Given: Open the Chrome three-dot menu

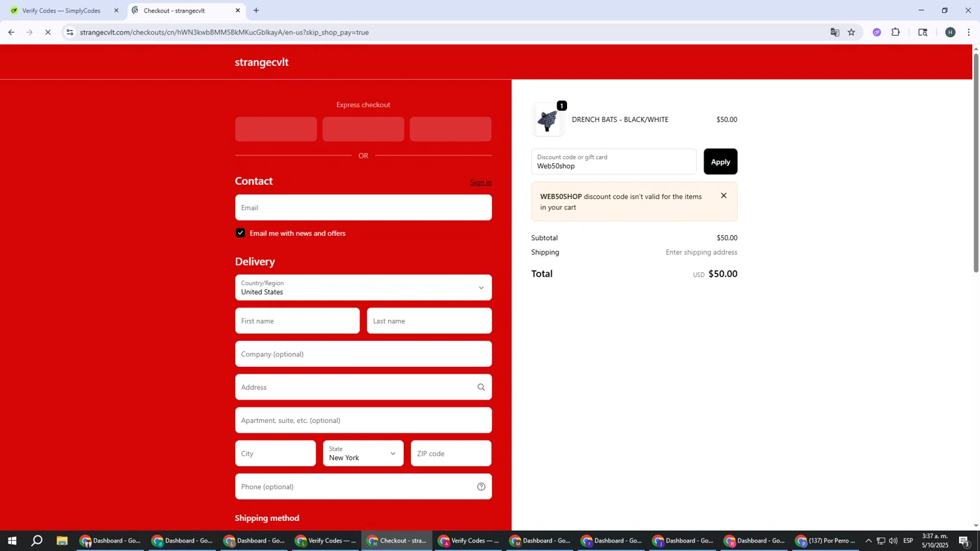Looking at the screenshot, I should click(969, 32).
